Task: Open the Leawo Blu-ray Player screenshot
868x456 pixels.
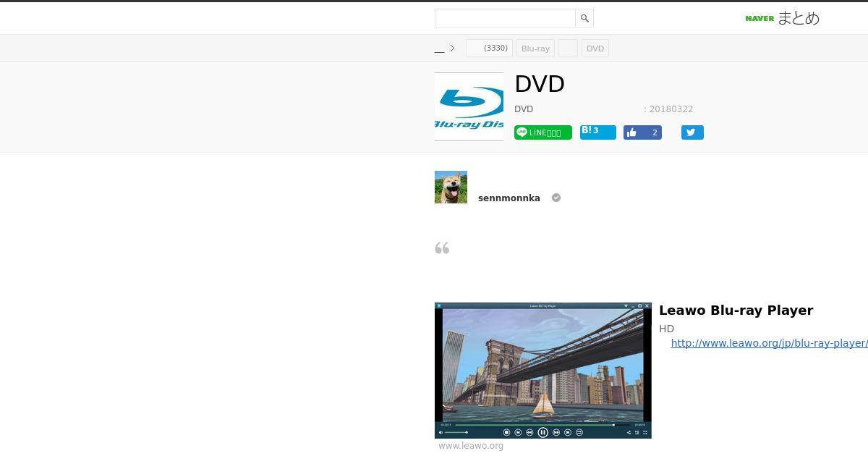Action: tap(542, 371)
